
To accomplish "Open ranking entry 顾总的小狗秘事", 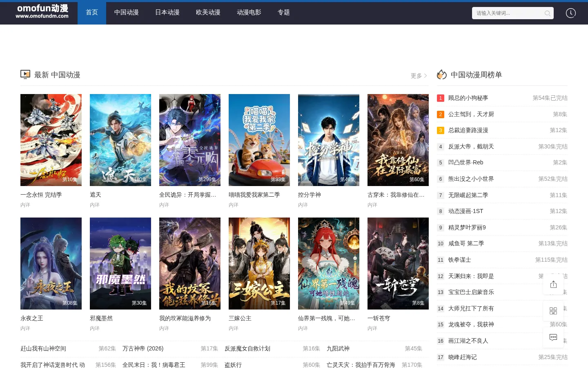I will 468,98.
